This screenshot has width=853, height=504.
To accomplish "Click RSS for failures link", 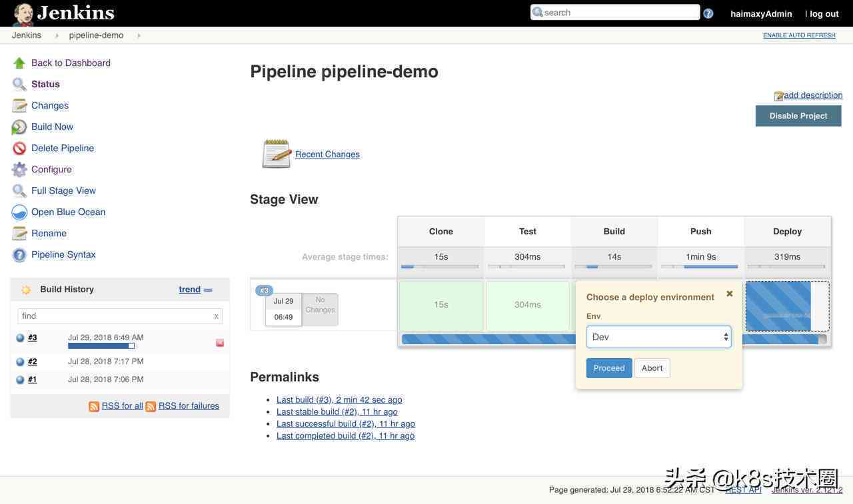I will (x=189, y=406).
